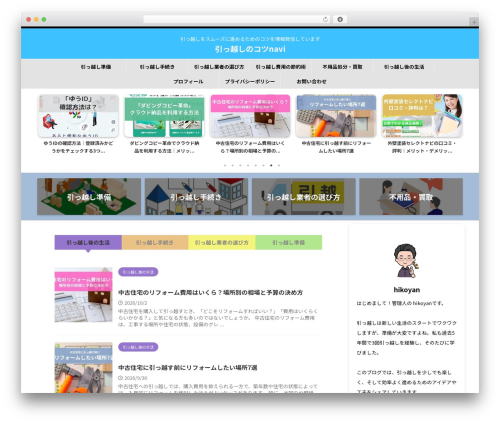
Task: Open the リフォームしたい場所7選 carousel thumbnail
Action: point(336,116)
